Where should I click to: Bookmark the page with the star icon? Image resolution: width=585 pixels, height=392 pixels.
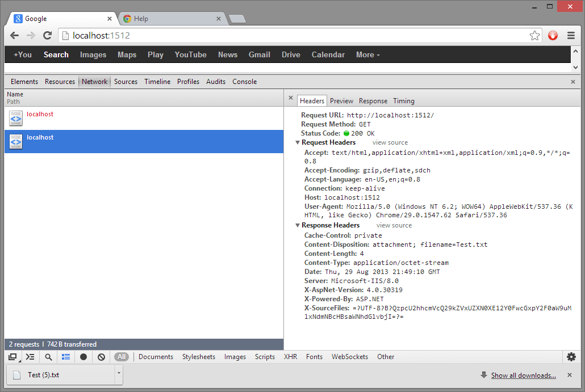click(x=534, y=35)
